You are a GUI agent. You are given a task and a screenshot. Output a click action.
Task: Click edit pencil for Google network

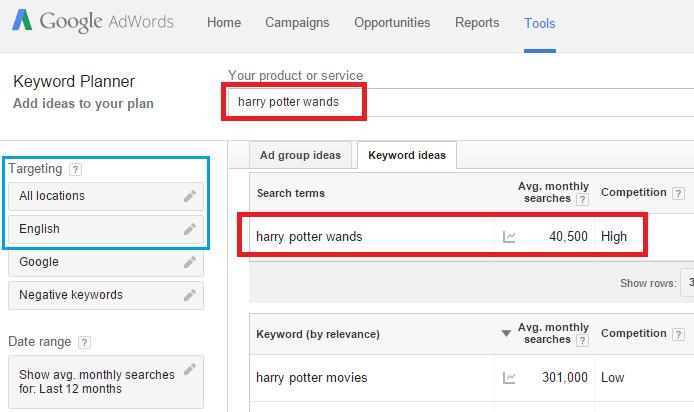click(x=189, y=262)
